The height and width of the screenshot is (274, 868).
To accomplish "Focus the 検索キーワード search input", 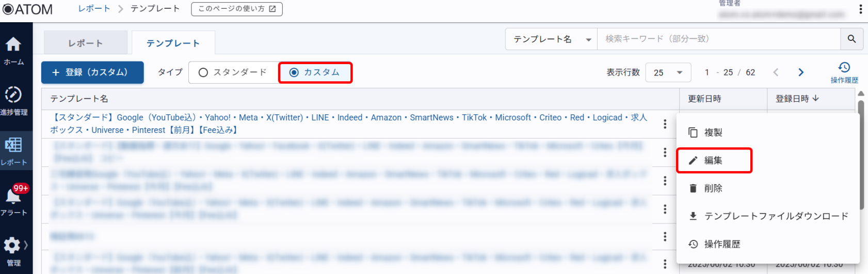I will 719,39.
